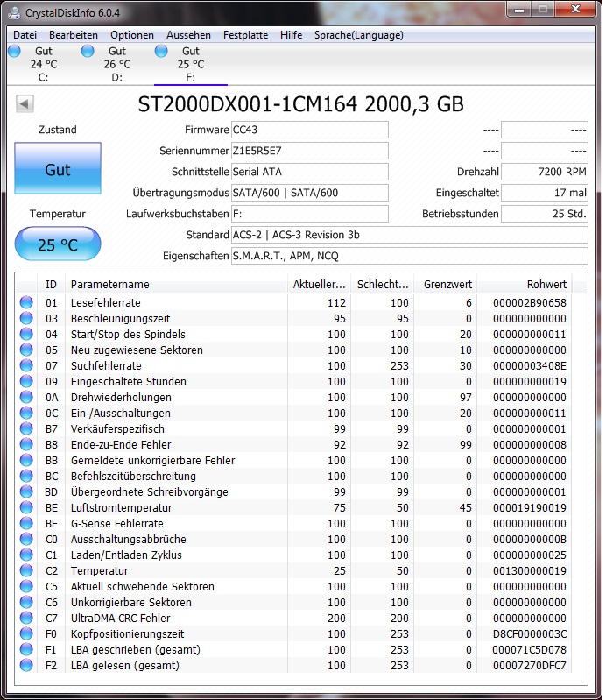Image resolution: width=606 pixels, height=700 pixels.
Task: Click status orb of Start/Stop des Spindels
Action: 26,334
